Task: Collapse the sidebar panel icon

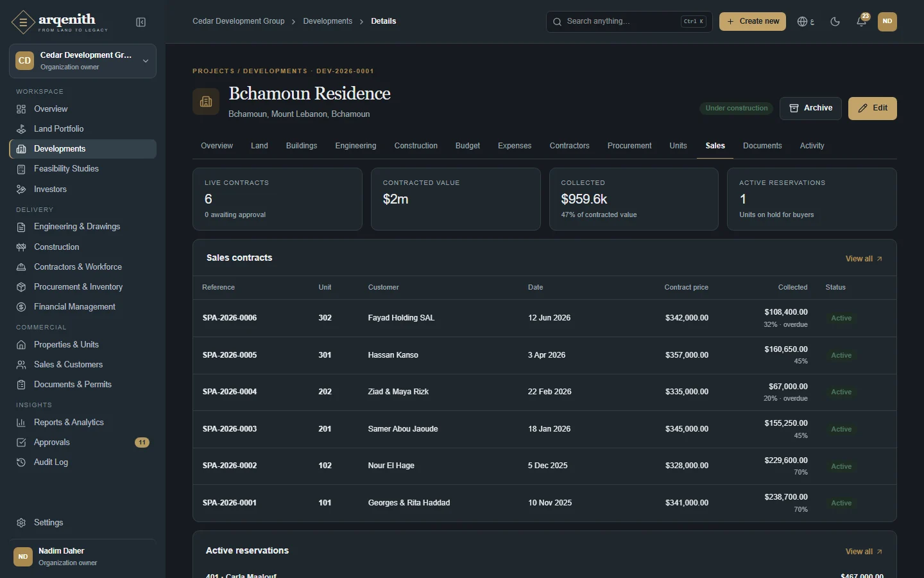Action: [141, 22]
